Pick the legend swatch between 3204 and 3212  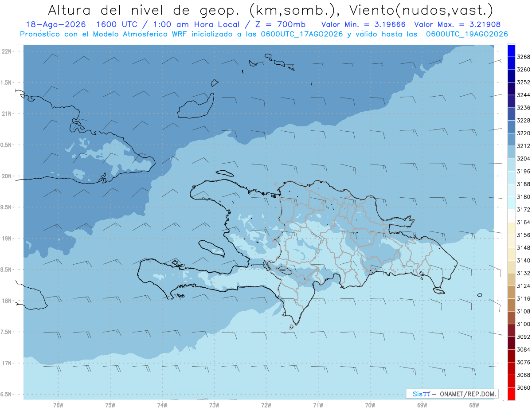[511, 152]
